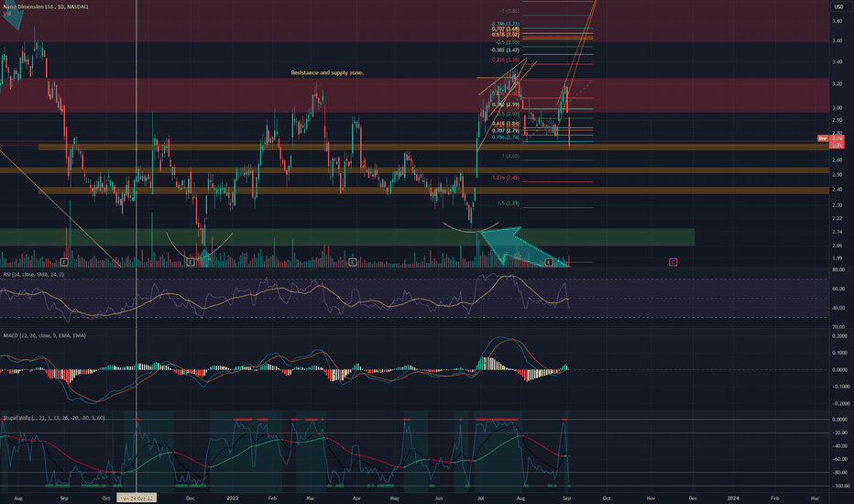Click the Mon 24 Oct '22 date label
This screenshot has width=854, height=504.
[x=137, y=498]
